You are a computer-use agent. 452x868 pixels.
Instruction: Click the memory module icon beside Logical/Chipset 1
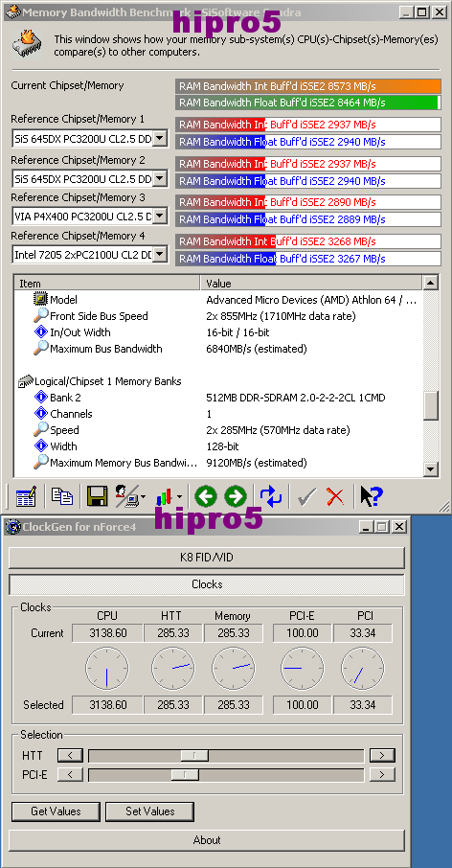(26, 381)
